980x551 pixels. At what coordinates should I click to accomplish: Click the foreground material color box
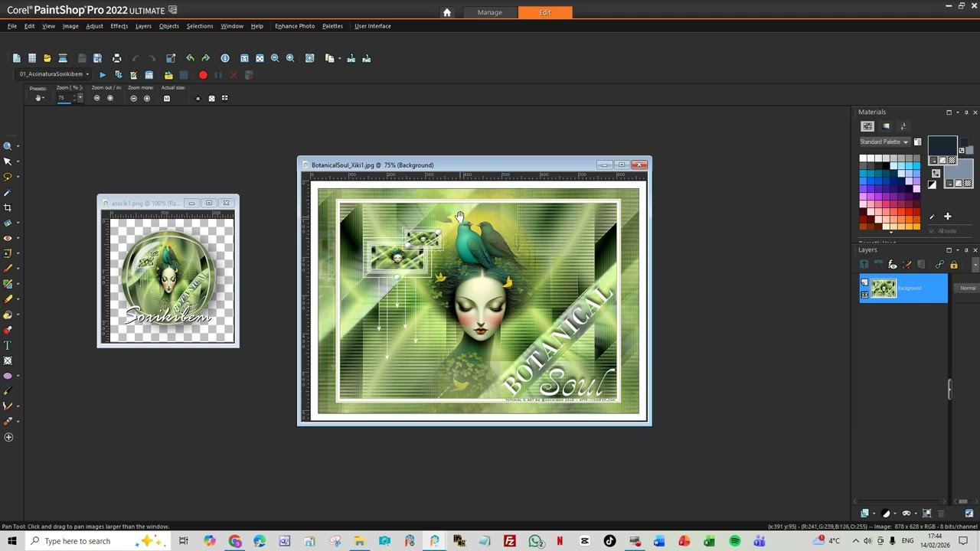coord(942,145)
